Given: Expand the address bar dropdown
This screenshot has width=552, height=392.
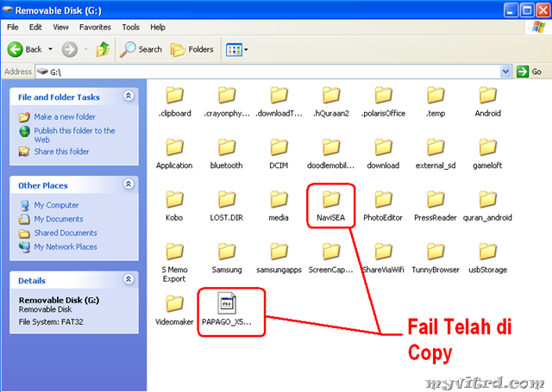Looking at the screenshot, I should pyautogui.click(x=505, y=72).
